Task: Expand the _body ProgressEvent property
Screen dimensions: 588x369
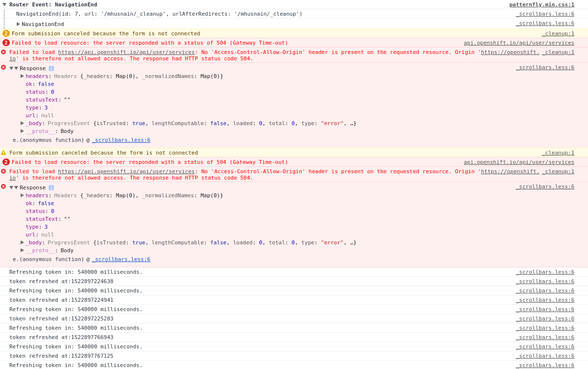Action: pos(22,123)
